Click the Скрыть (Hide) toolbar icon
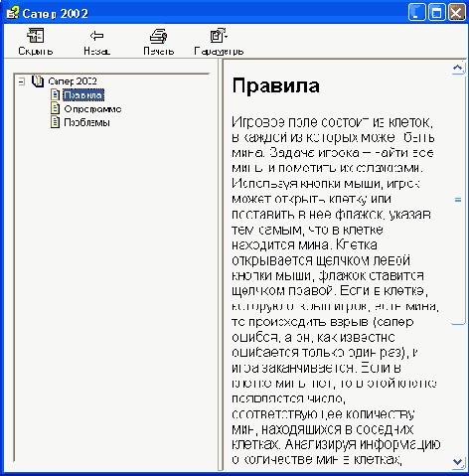Viewport: 469px width, 476px height. pos(36,36)
